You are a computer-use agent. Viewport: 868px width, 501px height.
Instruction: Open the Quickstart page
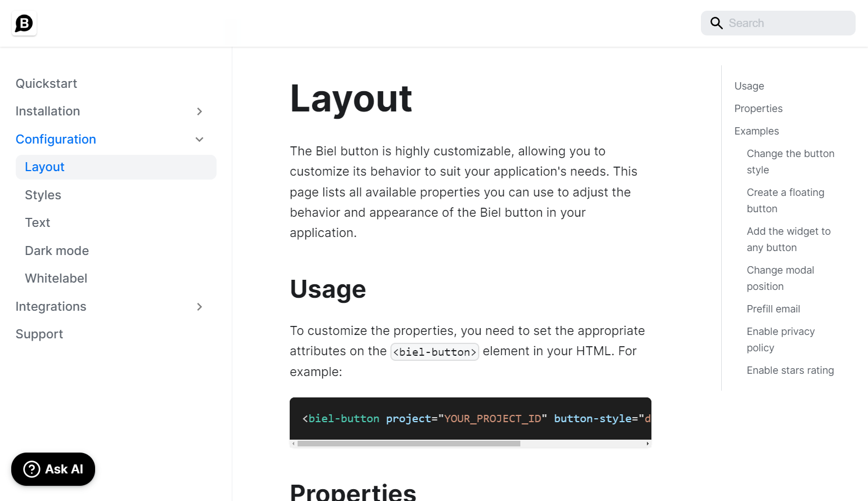coord(46,83)
